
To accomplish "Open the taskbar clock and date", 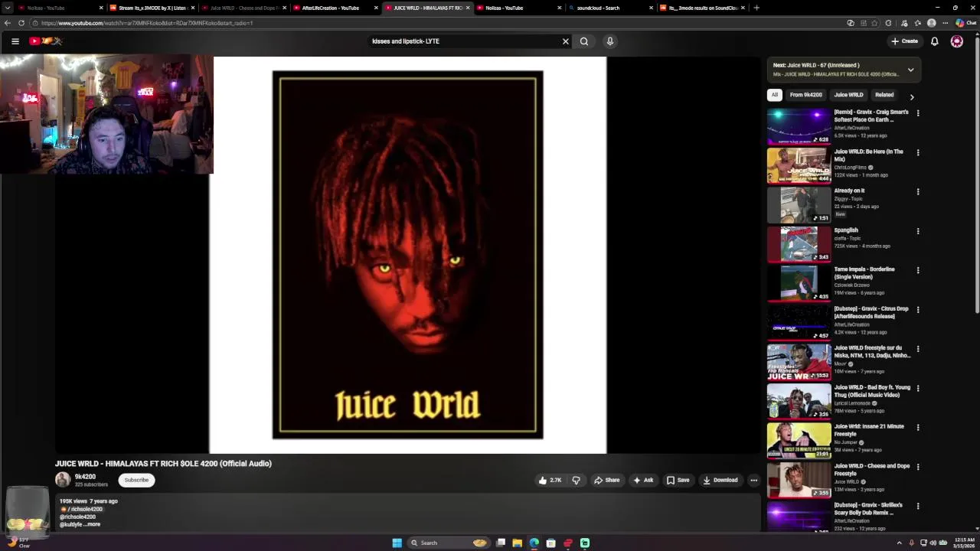I will click(x=964, y=543).
